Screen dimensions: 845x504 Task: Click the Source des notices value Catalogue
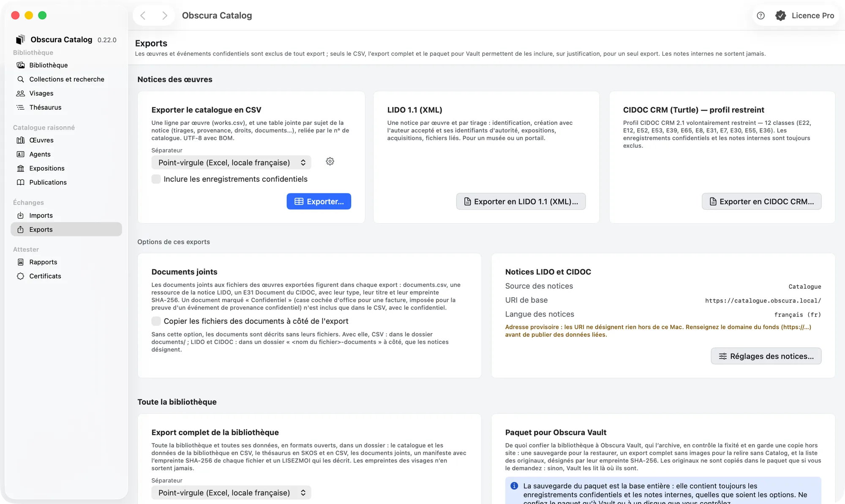(805, 287)
